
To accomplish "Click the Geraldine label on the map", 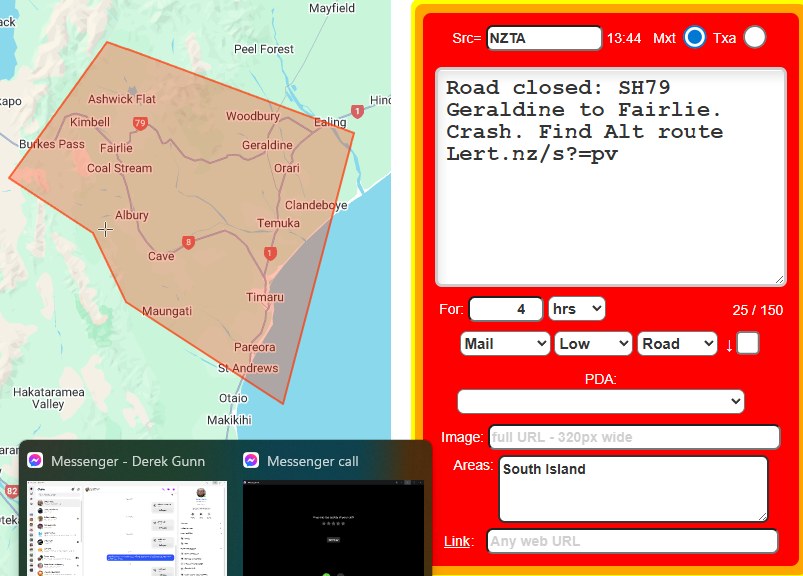I will coord(267,145).
